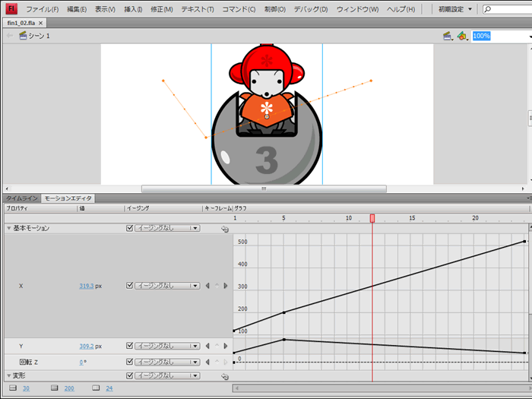
Task: Go to previous keyframe on X row
Action: [208, 286]
